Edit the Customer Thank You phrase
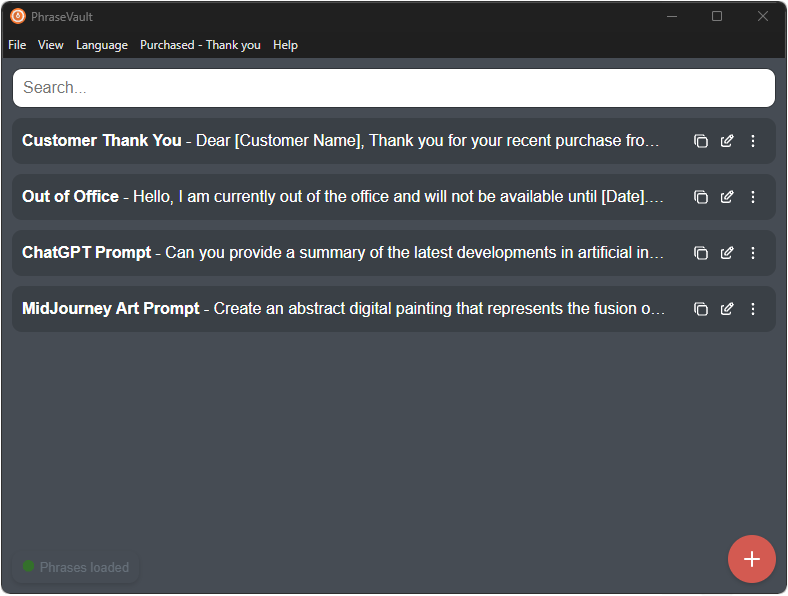 [727, 141]
